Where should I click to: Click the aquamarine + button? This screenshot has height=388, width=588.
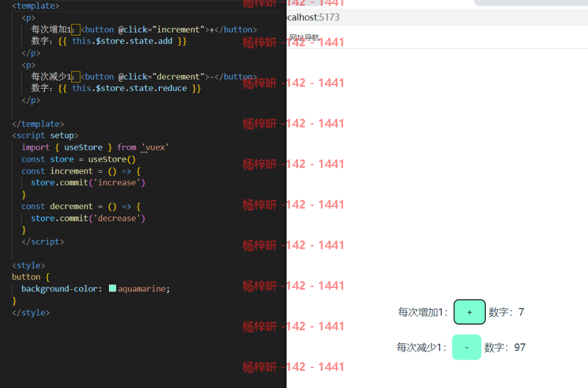pyautogui.click(x=469, y=312)
